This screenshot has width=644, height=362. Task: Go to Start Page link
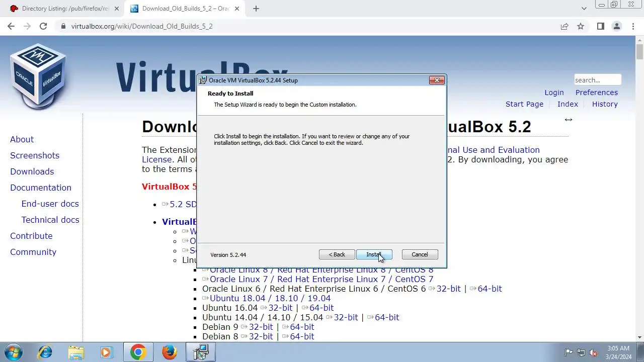[x=524, y=104]
